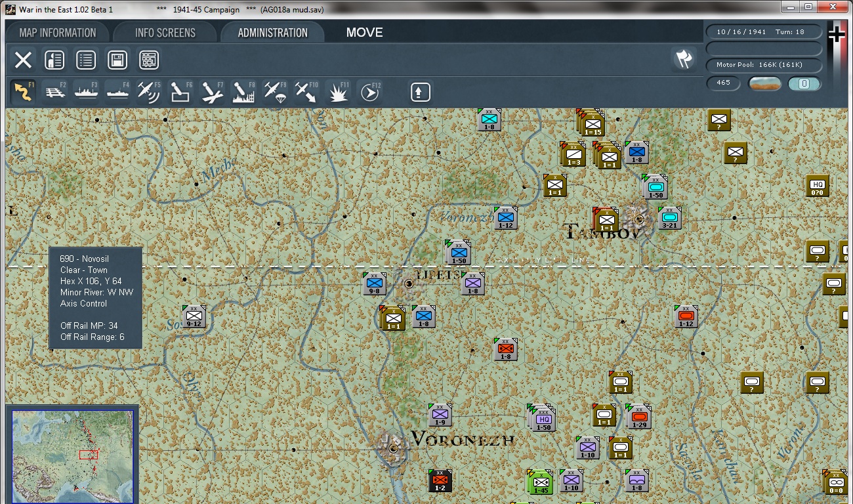Select the Air Transfer (F10) tool
This screenshot has width=853, height=504.
[306, 92]
